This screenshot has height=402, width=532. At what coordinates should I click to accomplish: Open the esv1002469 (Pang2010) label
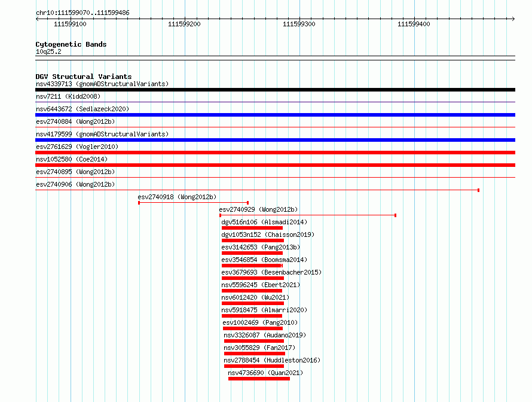(x=260, y=322)
